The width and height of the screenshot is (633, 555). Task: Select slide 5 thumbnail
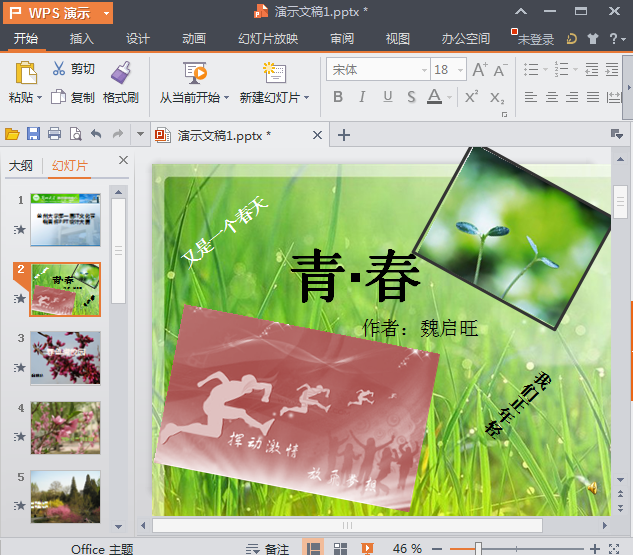click(65, 496)
